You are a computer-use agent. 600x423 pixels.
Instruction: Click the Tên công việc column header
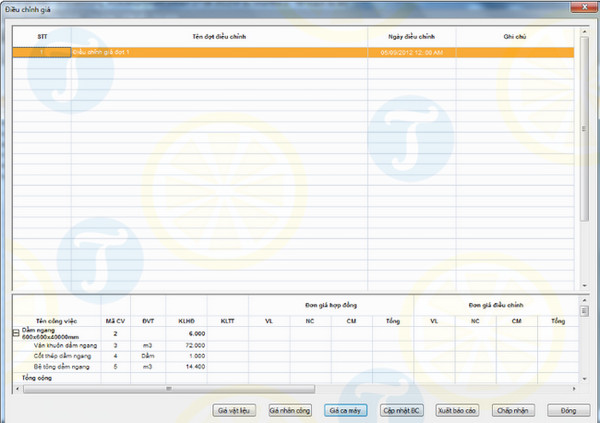click(x=56, y=320)
